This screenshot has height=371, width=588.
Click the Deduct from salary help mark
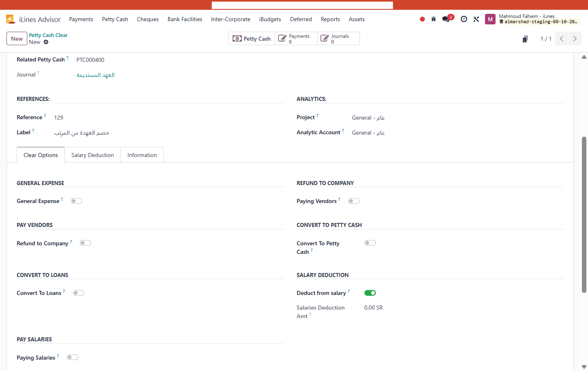pos(349,291)
